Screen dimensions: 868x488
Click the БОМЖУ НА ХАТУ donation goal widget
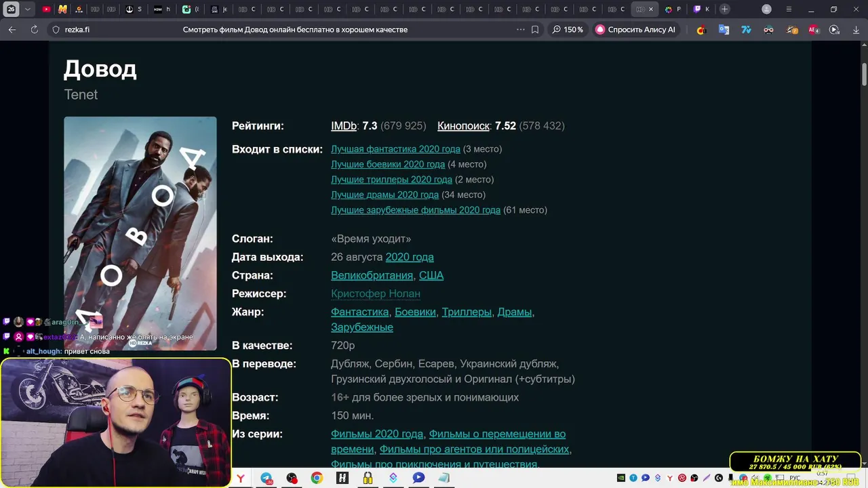[x=796, y=462]
